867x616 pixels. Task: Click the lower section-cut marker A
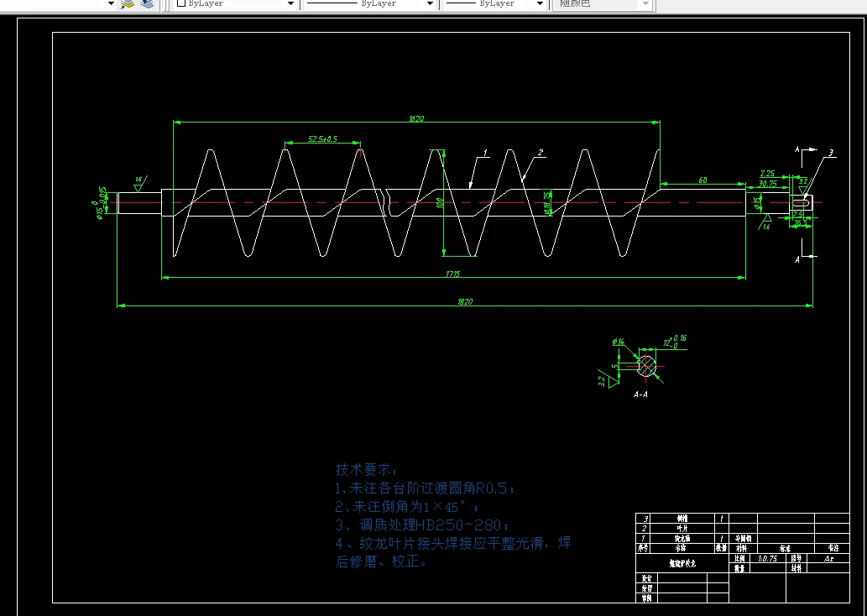797,259
